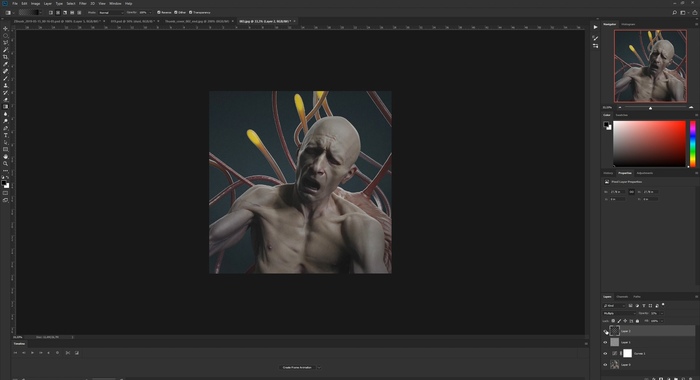Toggle Layer 2 visibility
Screen dimensions: 700x380
pyautogui.click(x=605, y=331)
